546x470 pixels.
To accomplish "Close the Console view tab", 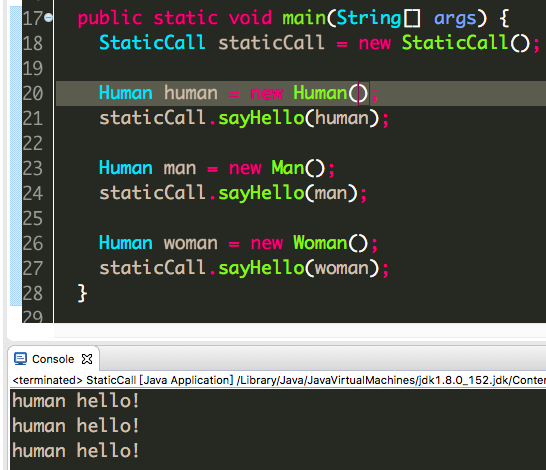I will [87, 359].
